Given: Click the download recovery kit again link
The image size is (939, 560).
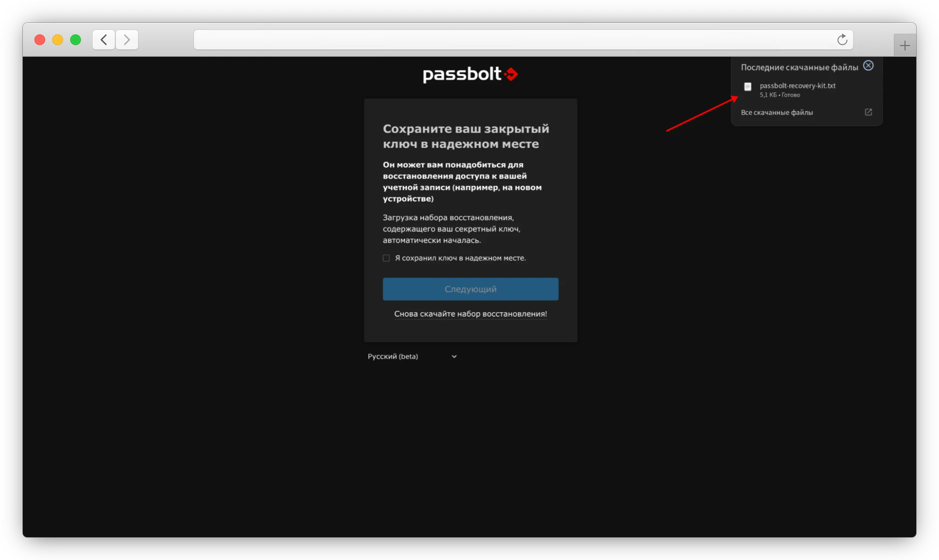Looking at the screenshot, I should [x=470, y=314].
